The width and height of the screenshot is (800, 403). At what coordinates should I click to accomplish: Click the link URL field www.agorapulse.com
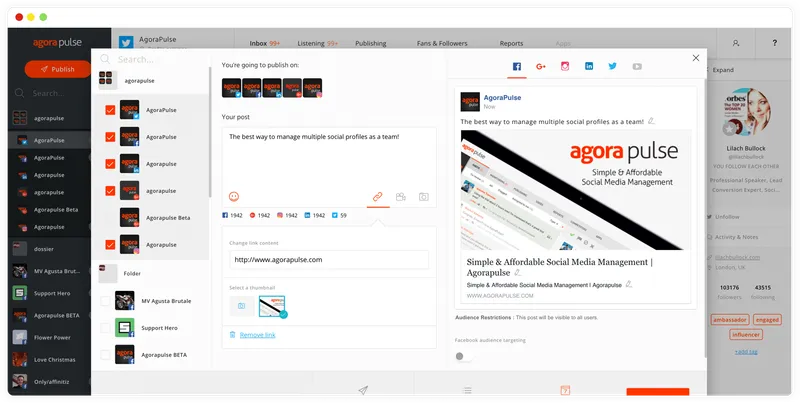pyautogui.click(x=329, y=260)
